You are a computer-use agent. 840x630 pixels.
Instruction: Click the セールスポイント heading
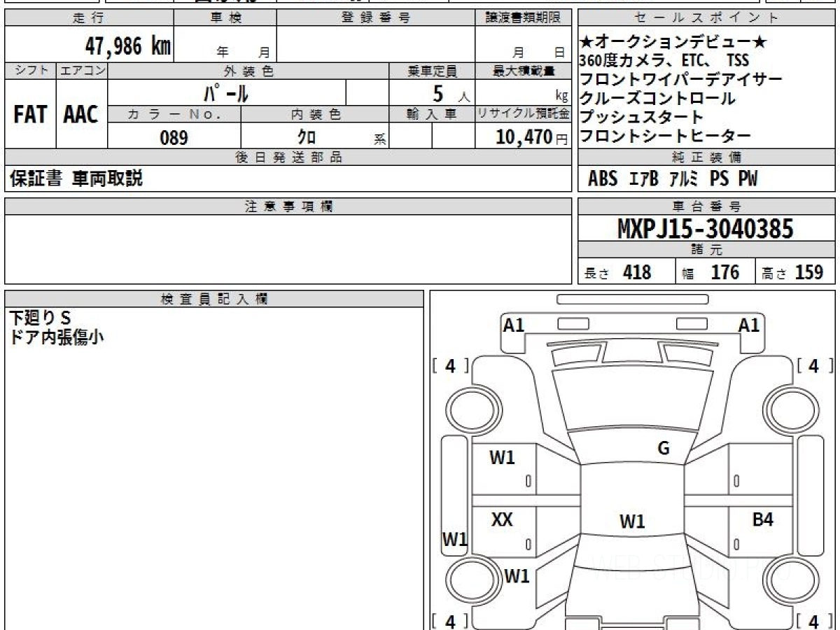[x=707, y=18]
